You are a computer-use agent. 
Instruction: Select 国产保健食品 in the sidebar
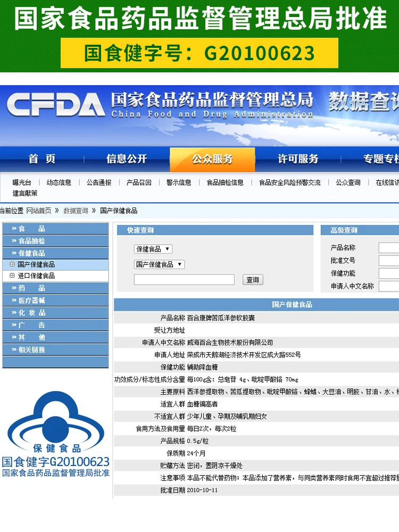55,264
